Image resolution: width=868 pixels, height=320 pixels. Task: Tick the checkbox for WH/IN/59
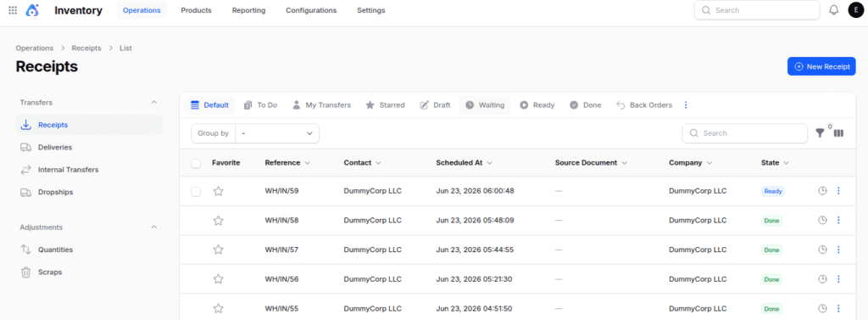[x=196, y=191]
